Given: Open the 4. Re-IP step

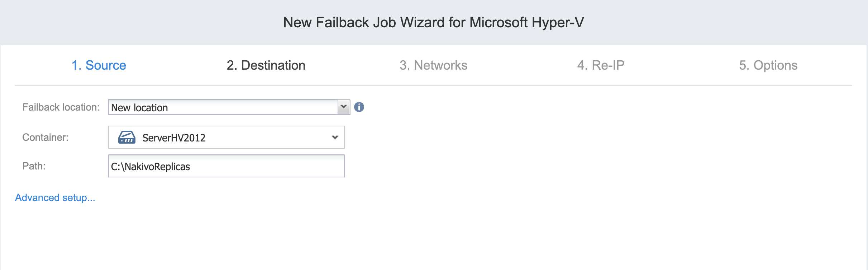Looking at the screenshot, I should (x=601, y=65).
